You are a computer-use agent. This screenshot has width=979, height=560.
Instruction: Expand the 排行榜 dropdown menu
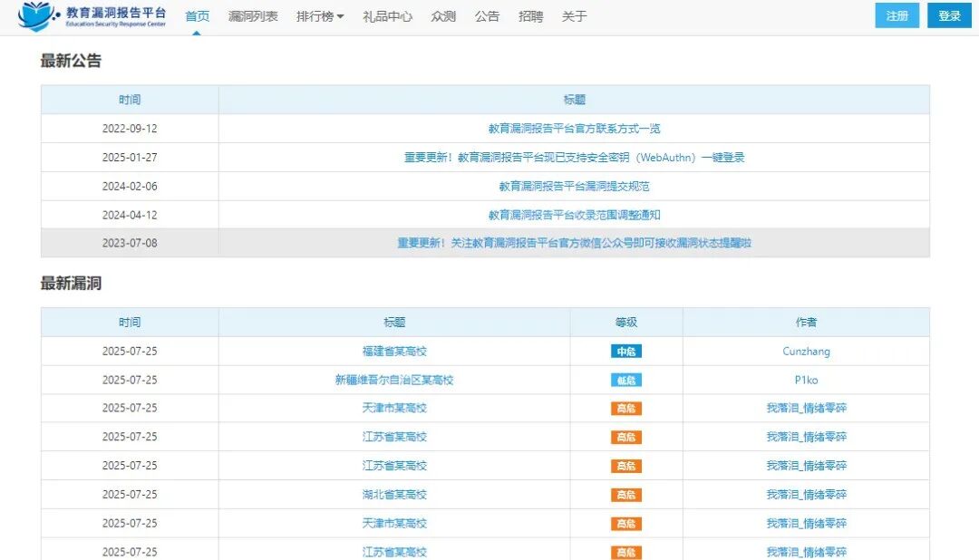click(319, 15)
